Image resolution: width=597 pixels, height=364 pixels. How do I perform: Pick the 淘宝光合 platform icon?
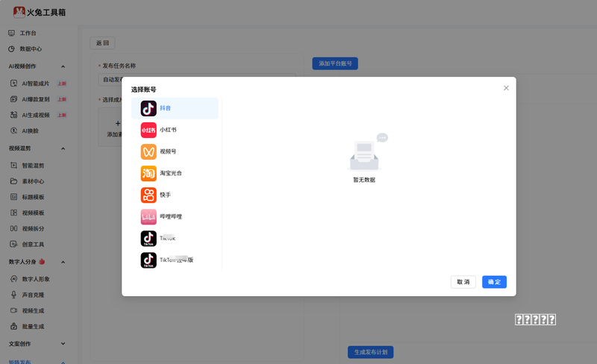click(149, 173)
